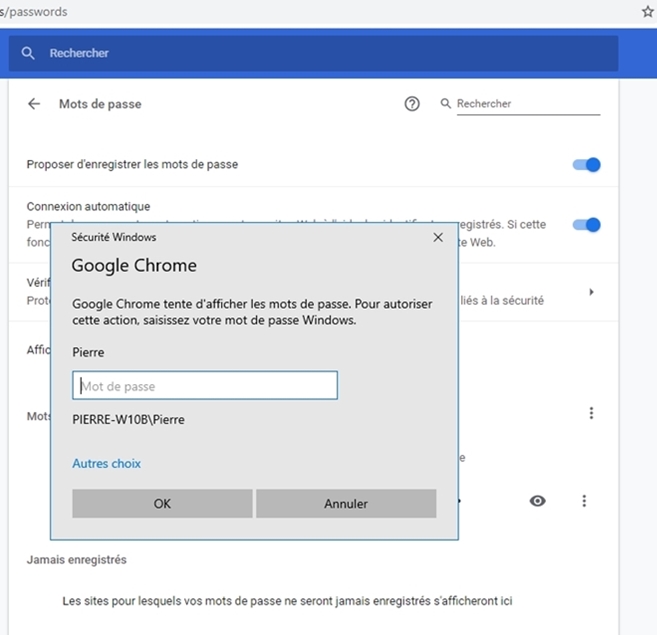Click the magnifier icon in blue search bar
657x635 pixels.
pos(28,53)
